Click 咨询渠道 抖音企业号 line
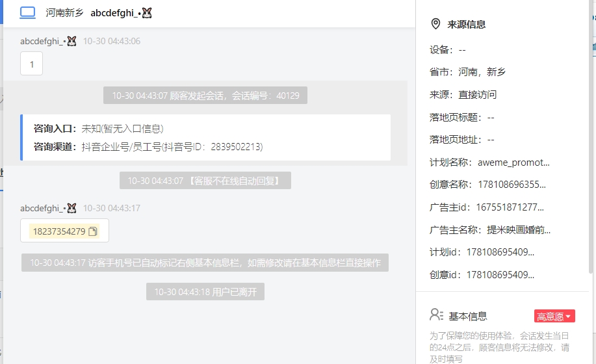The width and height of the screenshot is (596, 364). 148,147
